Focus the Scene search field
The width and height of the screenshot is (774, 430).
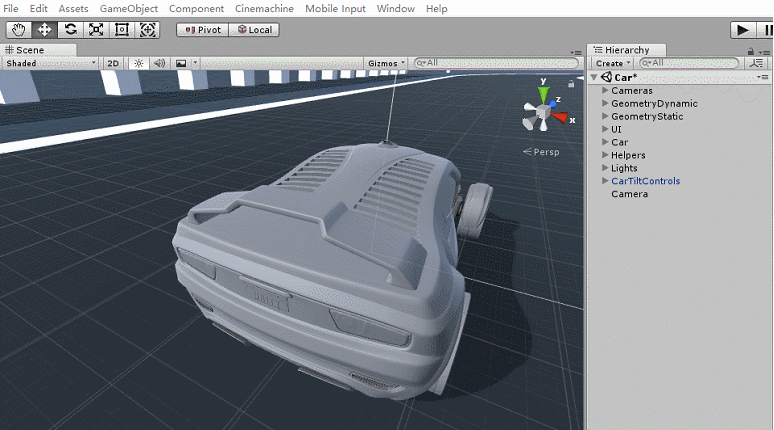[x=496, y=63]
